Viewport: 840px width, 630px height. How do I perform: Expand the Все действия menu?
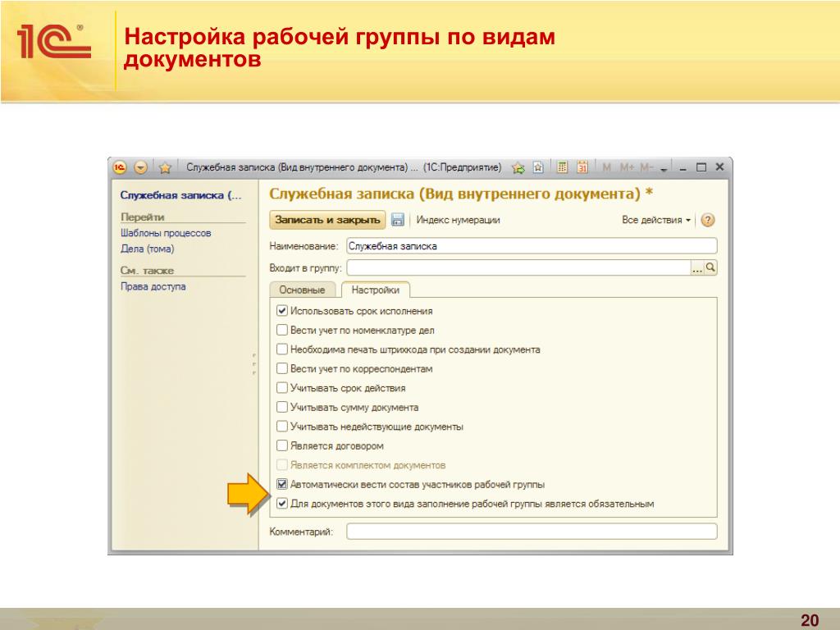(656, 220)
